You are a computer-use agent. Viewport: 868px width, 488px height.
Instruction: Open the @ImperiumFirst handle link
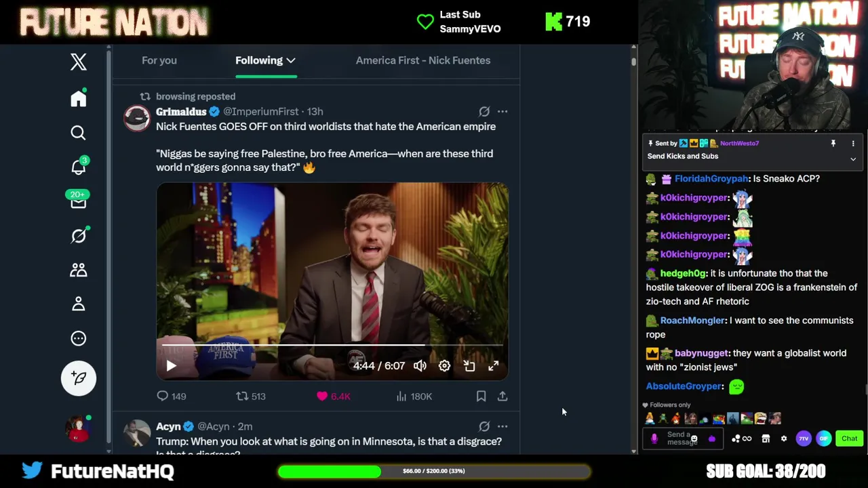[x=260, y=111]
